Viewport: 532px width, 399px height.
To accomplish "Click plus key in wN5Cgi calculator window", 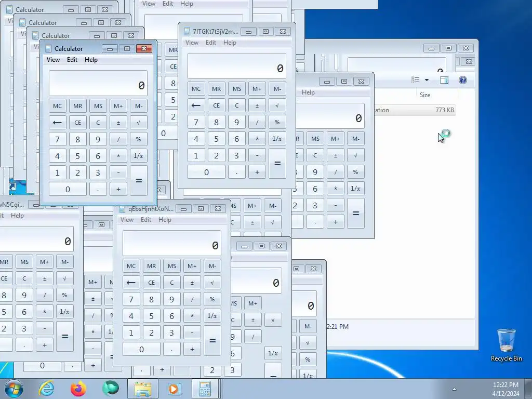I will (x=45, y=345).
